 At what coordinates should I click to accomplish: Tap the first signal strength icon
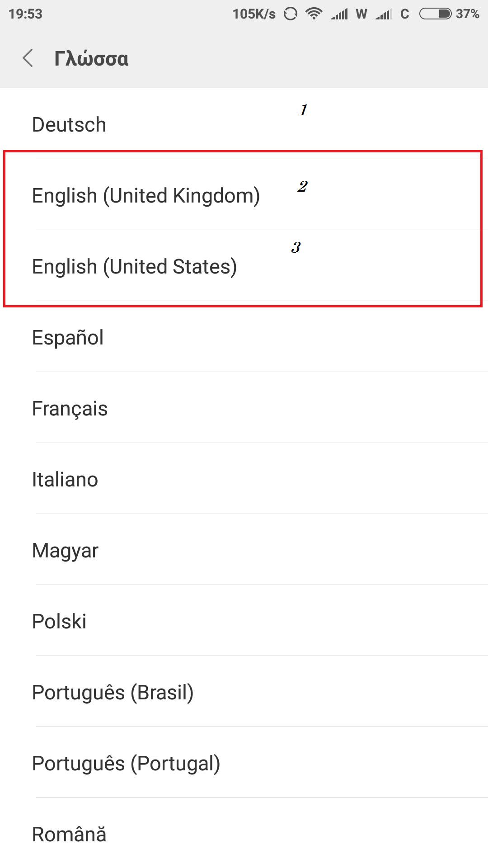[x=340, y=14]
